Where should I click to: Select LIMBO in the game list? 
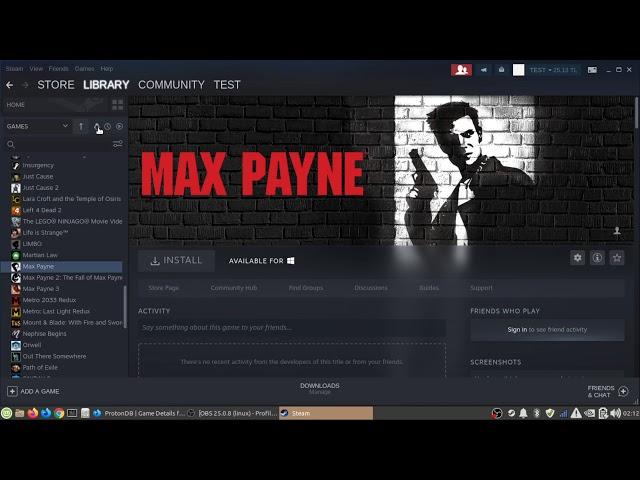click(32, 244)
